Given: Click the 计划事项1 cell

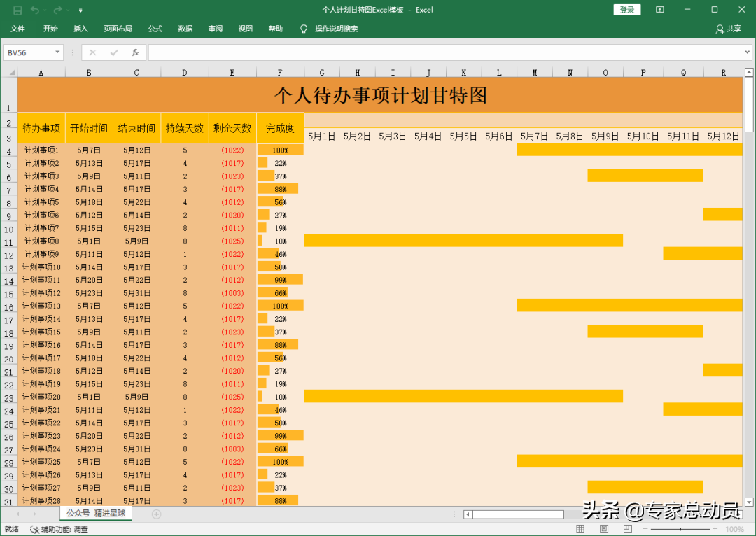Looking at the screenshot, I should (x=41, y=150).
